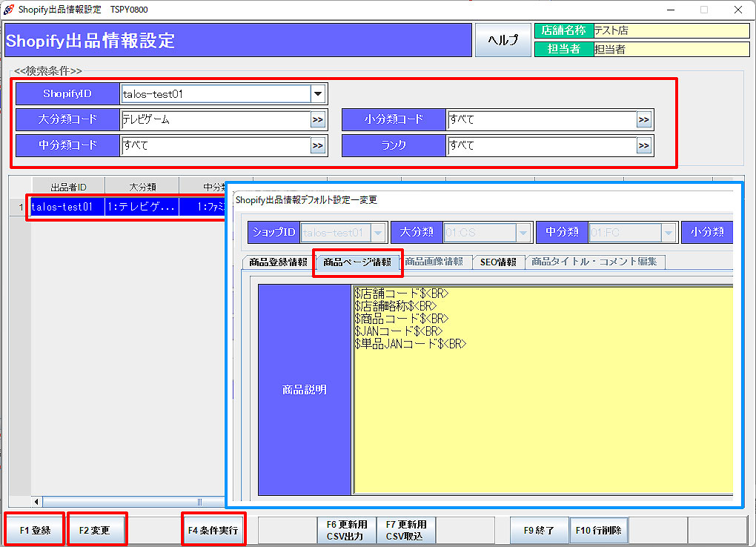Image resolution: width=756 pixels, height=547 pixels.
Task: Switch to the 商品登録情報 tab
Action: 278,262
